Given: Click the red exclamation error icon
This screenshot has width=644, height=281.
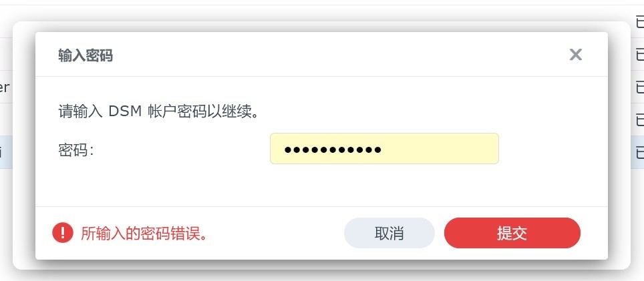Looking at the screenshot, I should [x=63, y=233].
